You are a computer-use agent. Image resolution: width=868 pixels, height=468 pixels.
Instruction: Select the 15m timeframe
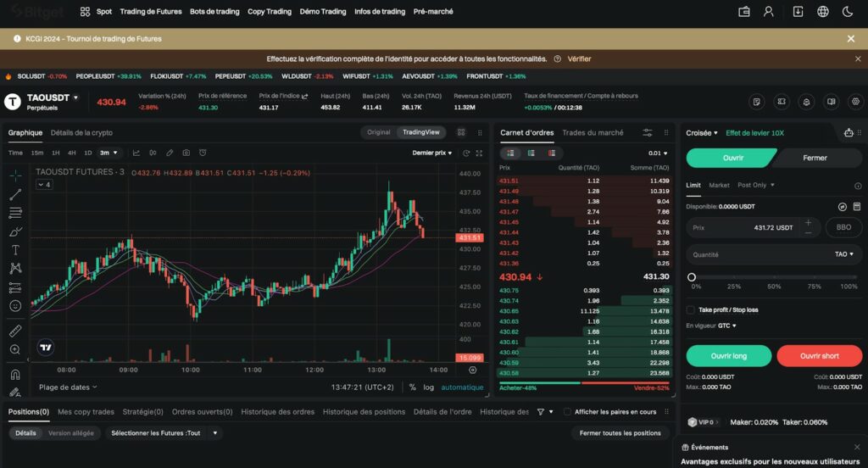(37, 153)
